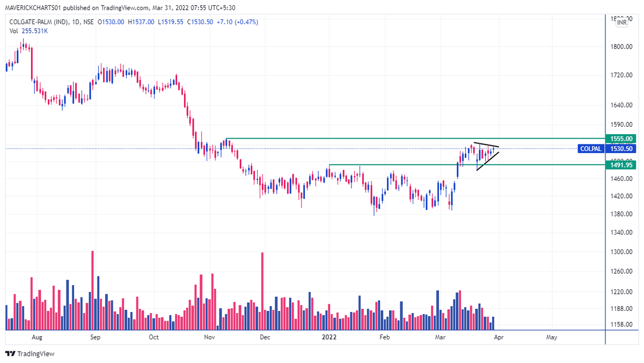
Task: Click the NSE exchange text in the legend
Action: coord(88,22)
